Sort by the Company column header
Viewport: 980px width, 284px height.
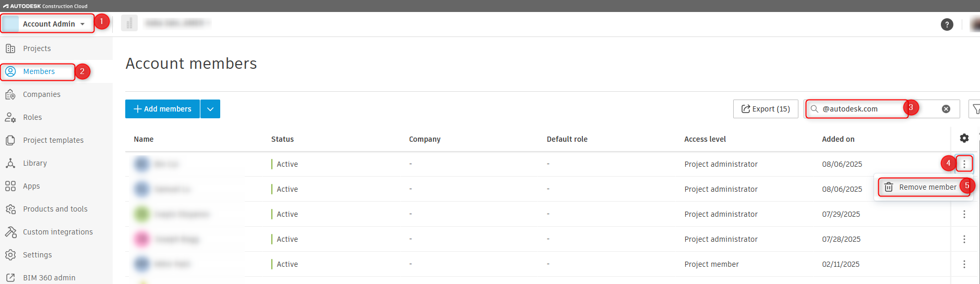425,139
